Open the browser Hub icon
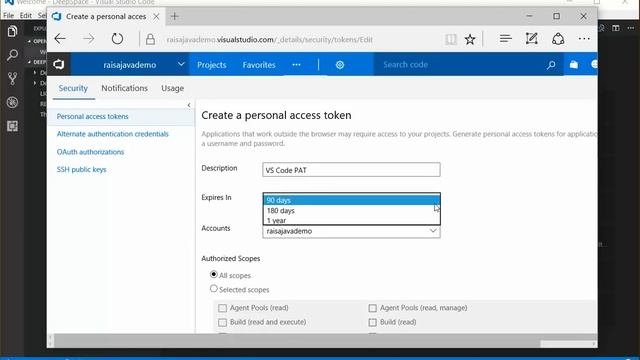640x360 pixels. [x=505, y=39]
